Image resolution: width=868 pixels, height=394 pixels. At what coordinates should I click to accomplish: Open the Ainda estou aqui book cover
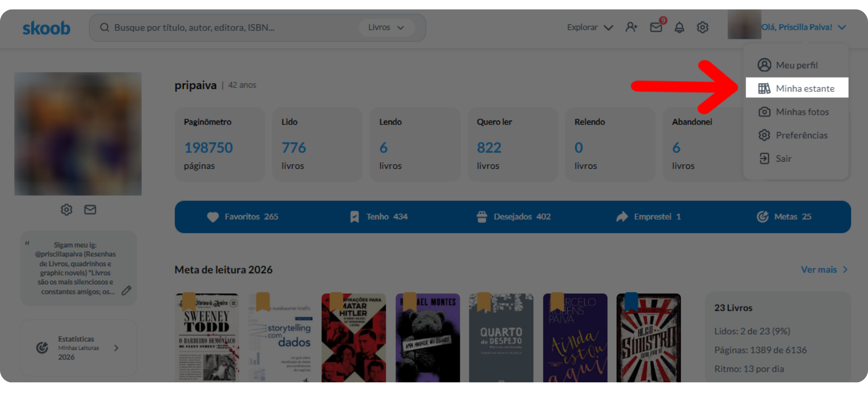pyautogui.click(x=575, y=338)
